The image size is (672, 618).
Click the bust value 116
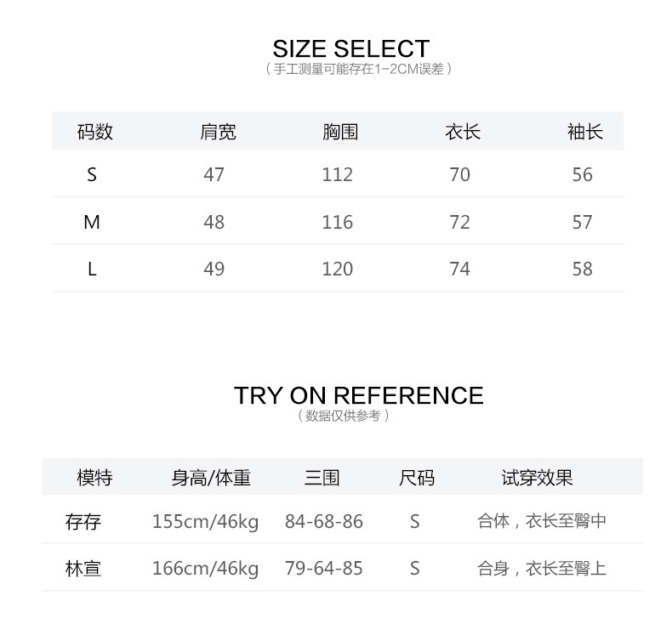click(337, 222)
